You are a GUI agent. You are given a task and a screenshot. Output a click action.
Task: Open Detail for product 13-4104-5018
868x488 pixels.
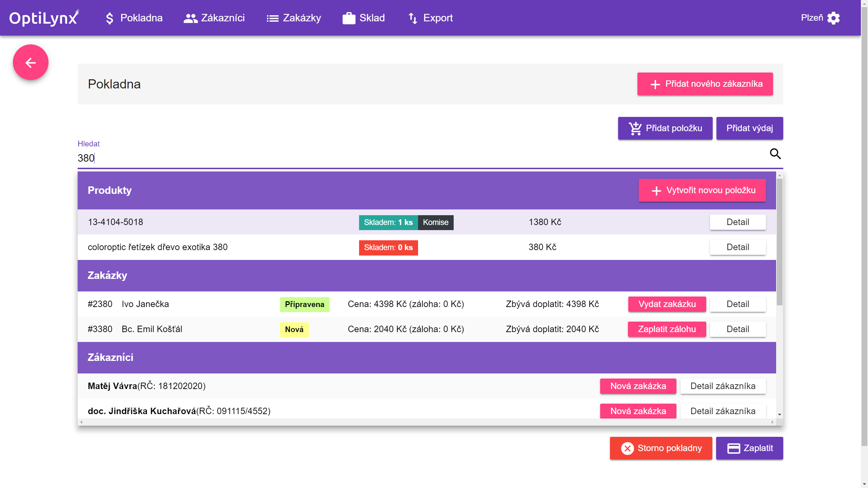pos(737,222)
